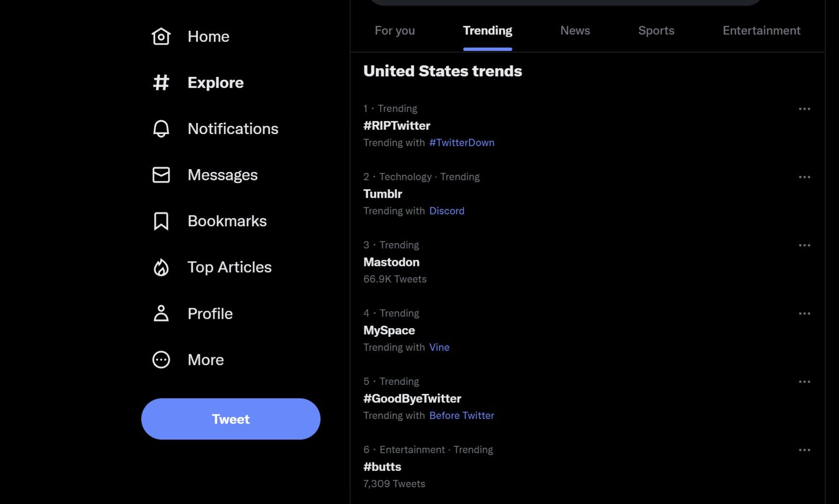Open Top Articles with the flame icon
839x504 pixels.
161,267
